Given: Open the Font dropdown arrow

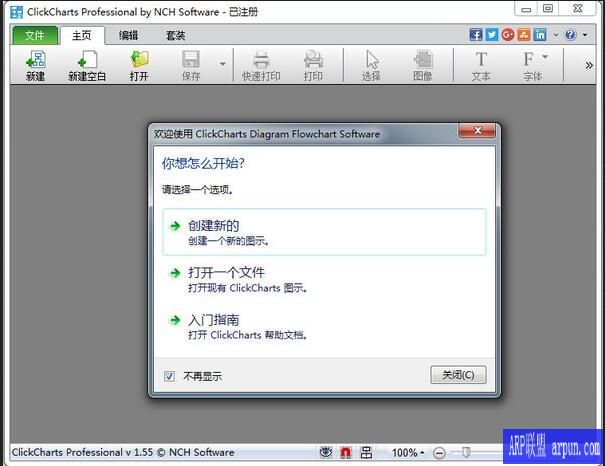Looking at the screenshot, I should (x=545, y=57).
